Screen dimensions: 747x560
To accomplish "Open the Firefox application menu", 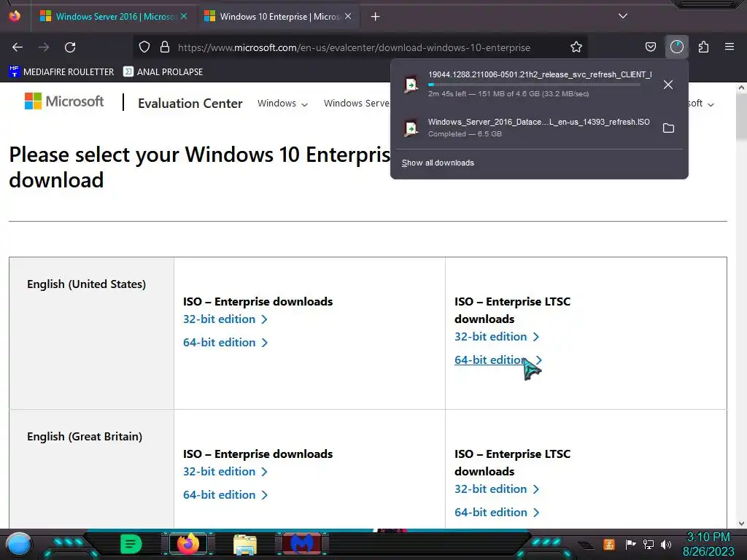I will (729, 47).
